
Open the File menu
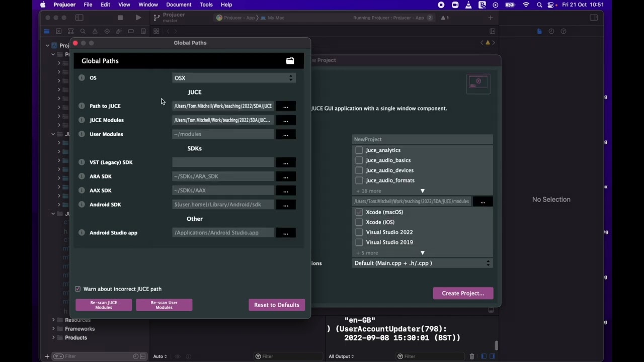[x=88, y=5]
